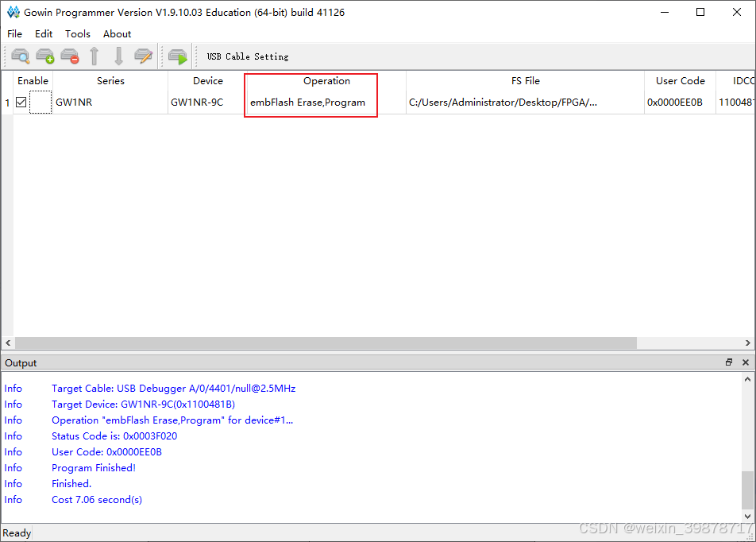Click row number 1 header
The image size is (756, 542).
pos(7,103)
